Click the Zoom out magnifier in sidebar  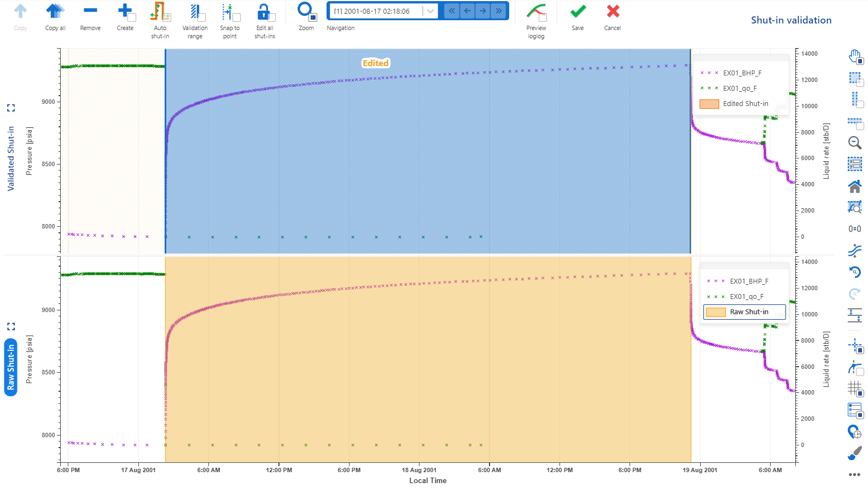coord(855,143)
